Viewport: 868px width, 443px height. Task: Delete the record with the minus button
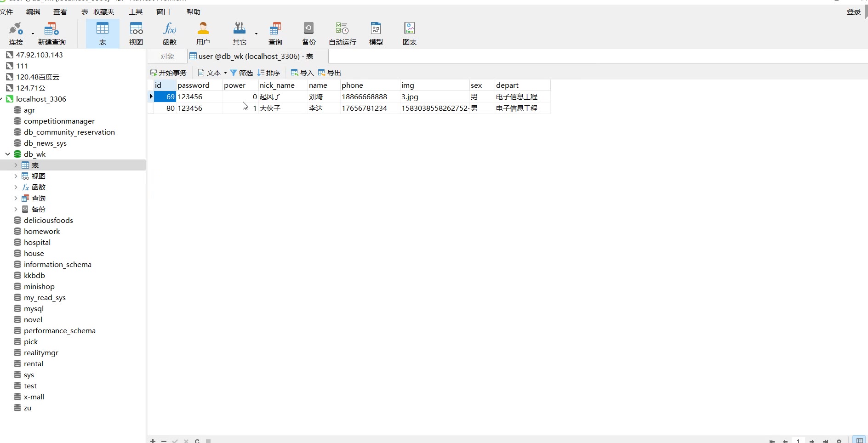coord(164,441)
